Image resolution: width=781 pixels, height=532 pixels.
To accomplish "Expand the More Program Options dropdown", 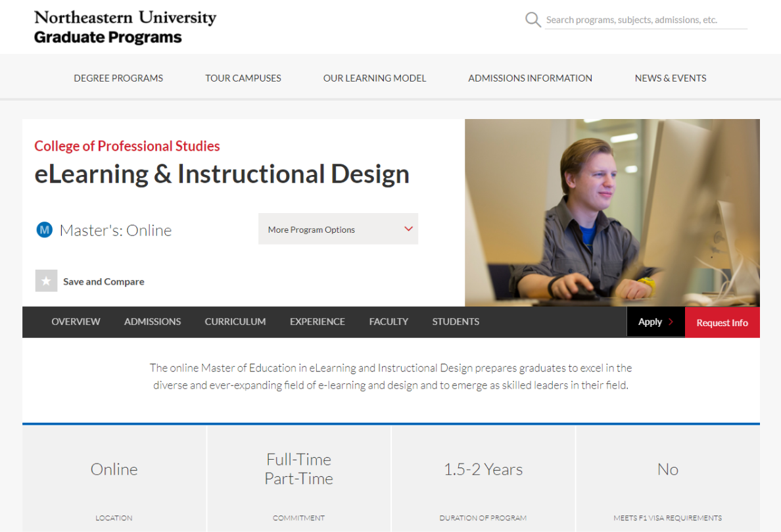I will click(x=338, y=229).
